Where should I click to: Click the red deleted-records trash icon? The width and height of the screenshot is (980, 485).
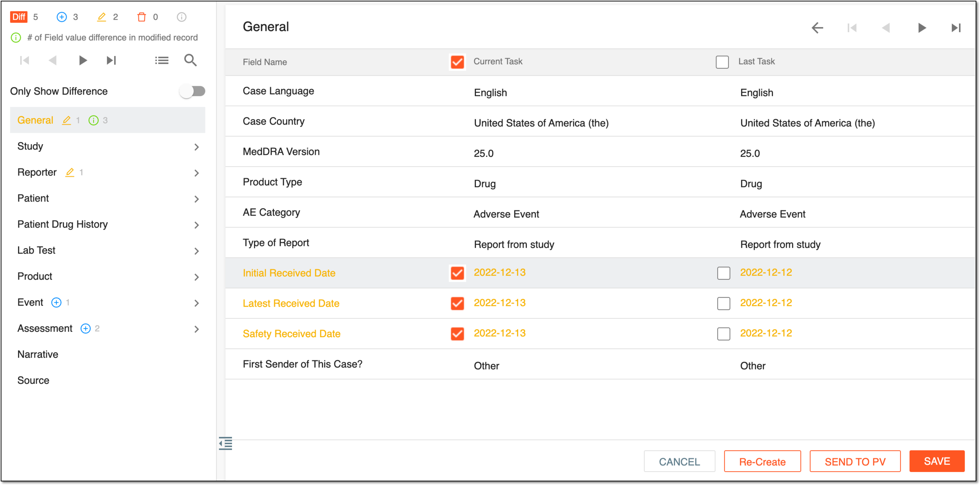click(x=142, y=17)
